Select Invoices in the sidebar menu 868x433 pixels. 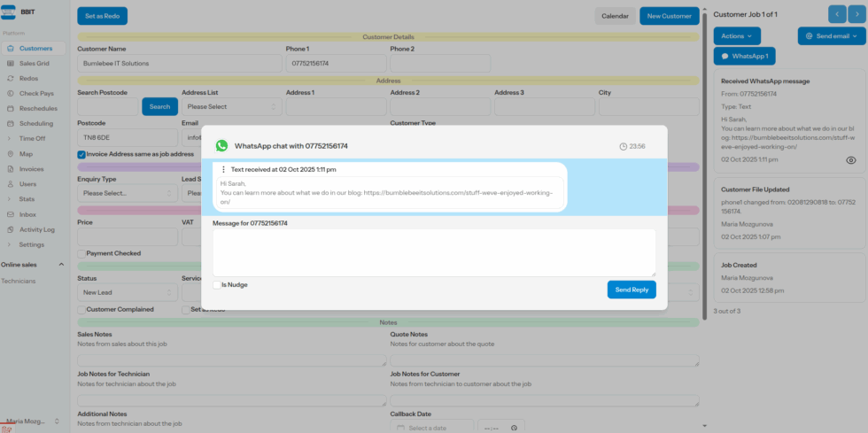pos(31,169)
